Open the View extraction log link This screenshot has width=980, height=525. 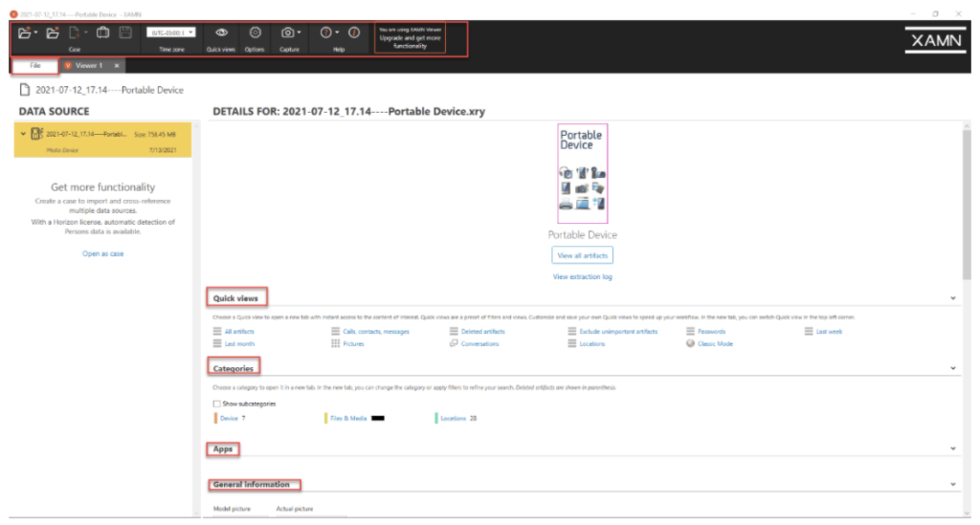click(582, 276)
